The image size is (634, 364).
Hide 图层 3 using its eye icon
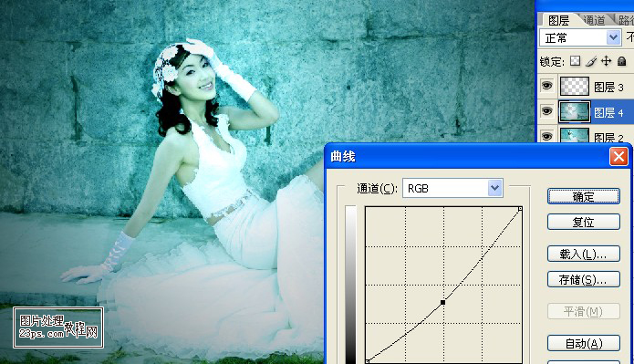546,86
